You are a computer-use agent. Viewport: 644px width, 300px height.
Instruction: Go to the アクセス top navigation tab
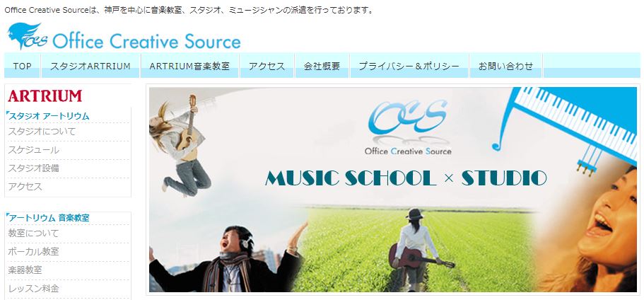point(267,66)
